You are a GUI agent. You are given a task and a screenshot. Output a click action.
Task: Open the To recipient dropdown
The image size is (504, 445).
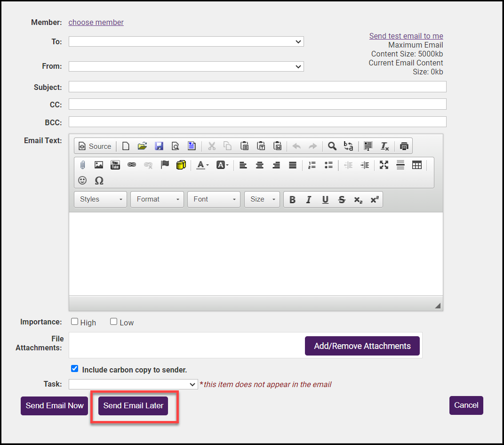click(x=186, y=41)
